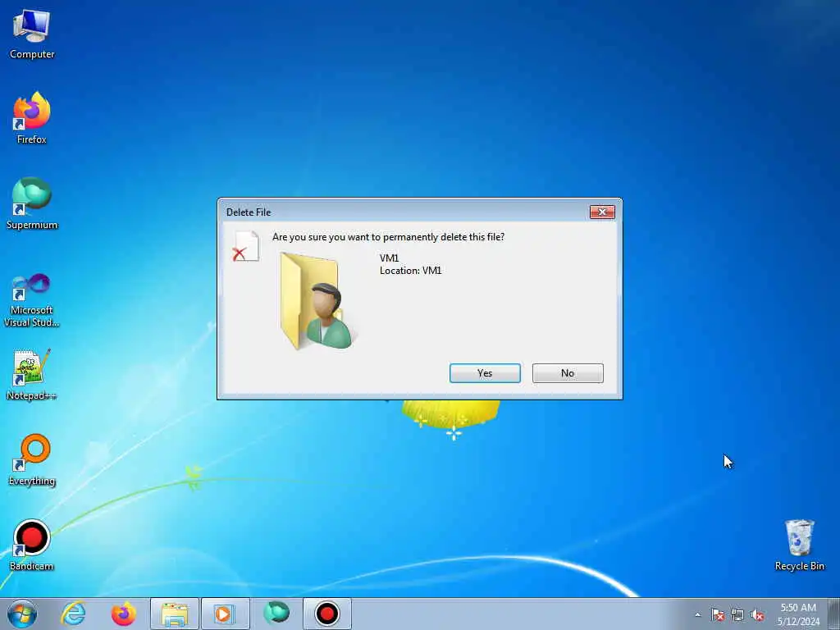Open Firefox from the taskbar
Image resolution: width=840 pixels, height=630 pixels.
(124, 614)
